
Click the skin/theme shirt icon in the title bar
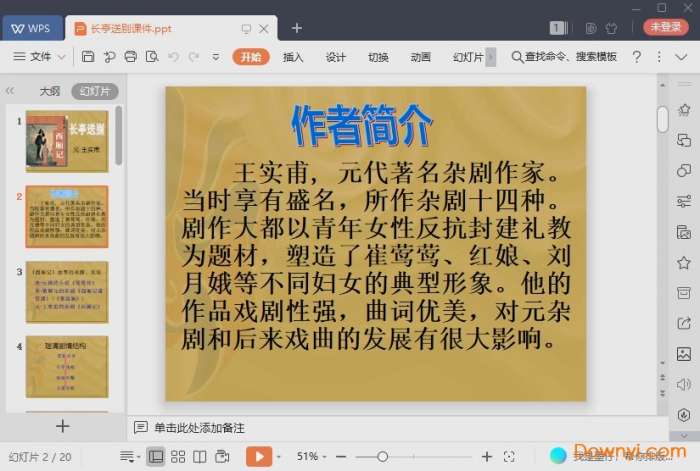[611, 29]
